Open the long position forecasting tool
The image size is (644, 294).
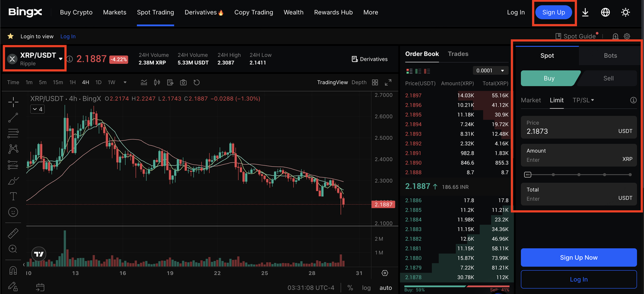click(x=13, y=165)
